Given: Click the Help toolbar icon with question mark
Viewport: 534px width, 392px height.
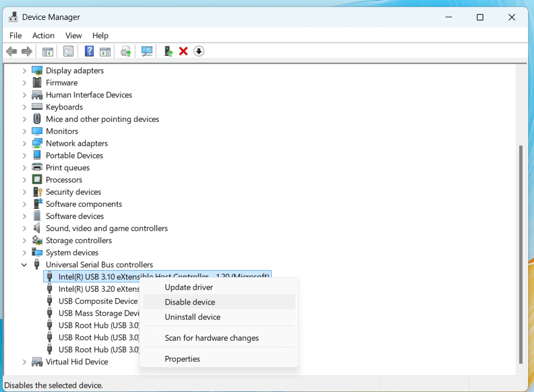Looking at the screenshot, I should (89, 51).
